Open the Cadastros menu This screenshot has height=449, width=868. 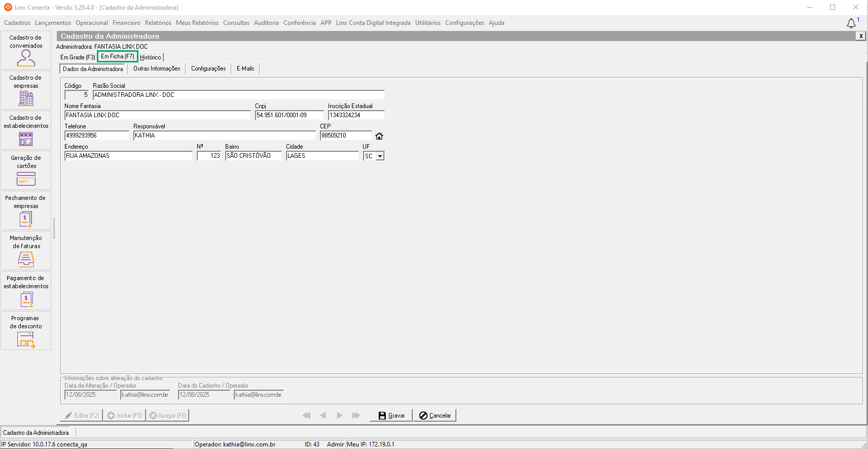point(17,23)
